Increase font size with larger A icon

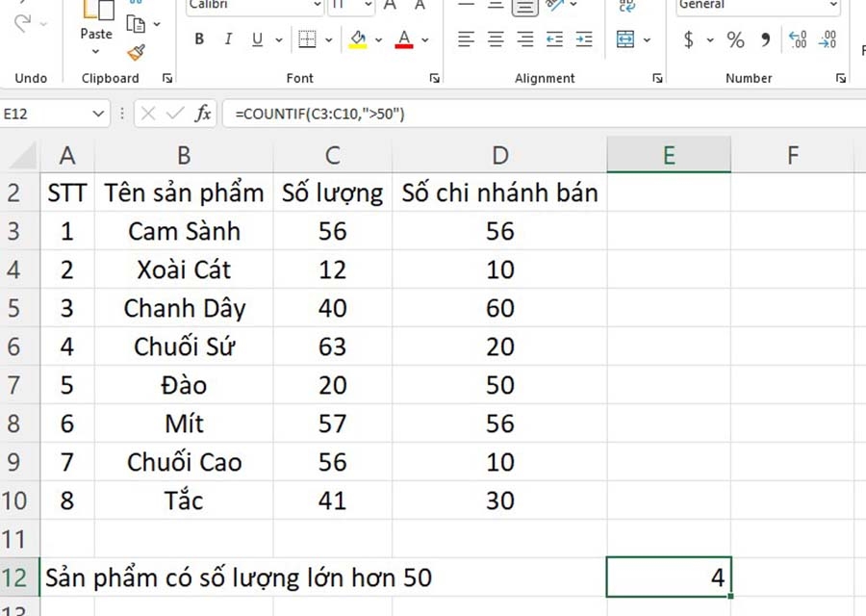390,5
